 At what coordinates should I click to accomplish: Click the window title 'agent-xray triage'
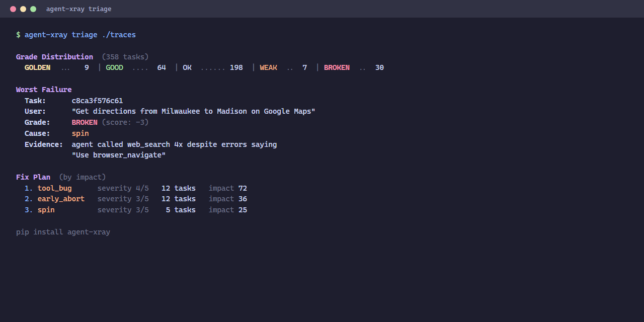click(x=79, y=9)
